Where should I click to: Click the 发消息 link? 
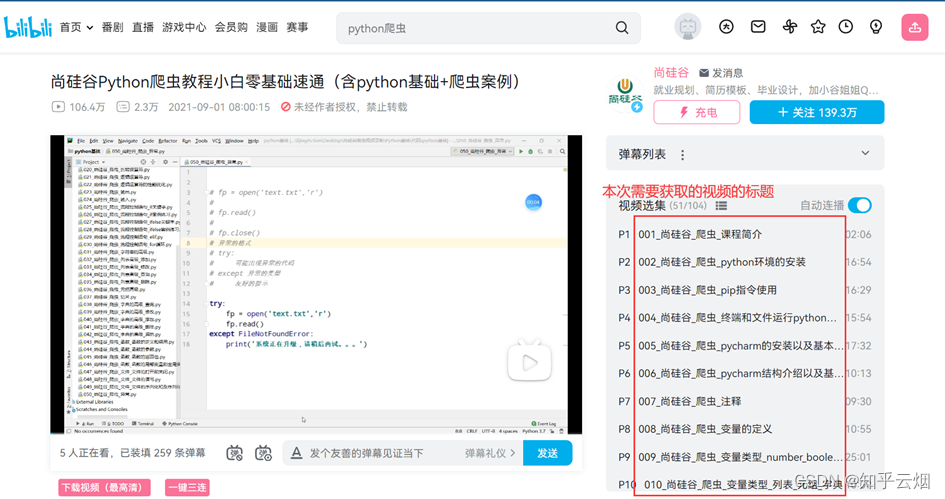[x=721, y=73]
